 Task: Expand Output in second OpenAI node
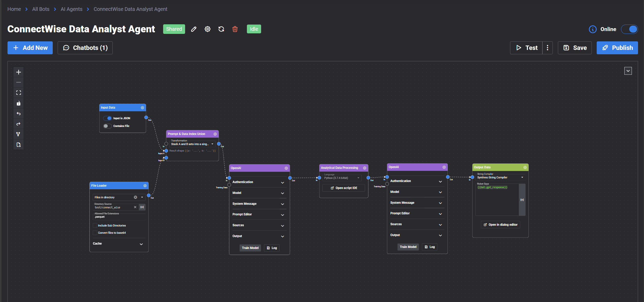point(417,235)
